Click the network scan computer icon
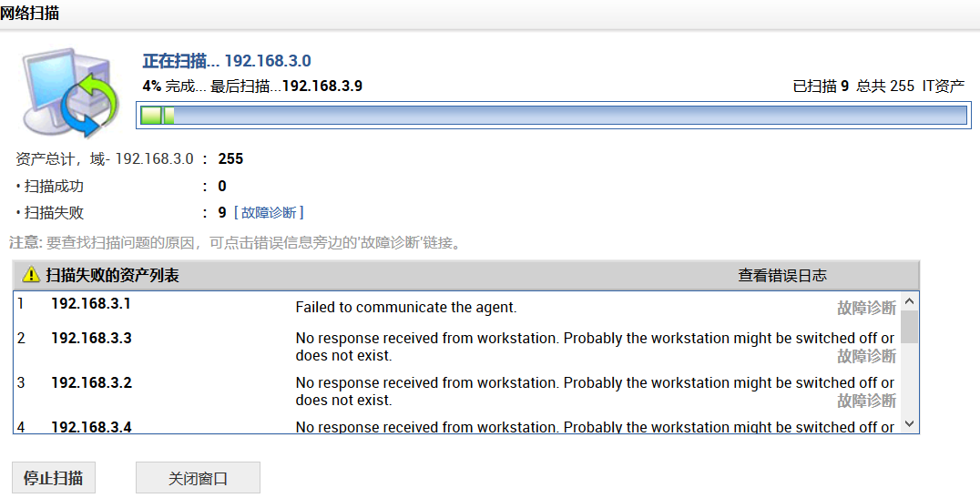Image resolution: width=980 pixels, height=498 pixels. coord(70,91)
